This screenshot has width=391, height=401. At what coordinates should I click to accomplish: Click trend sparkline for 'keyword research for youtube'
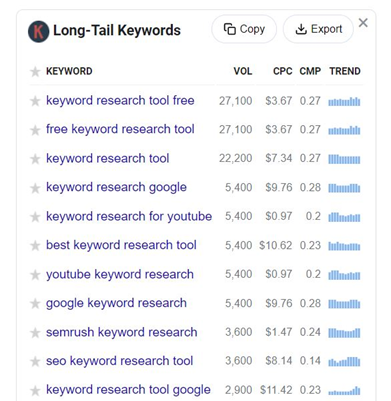point(344,217)
